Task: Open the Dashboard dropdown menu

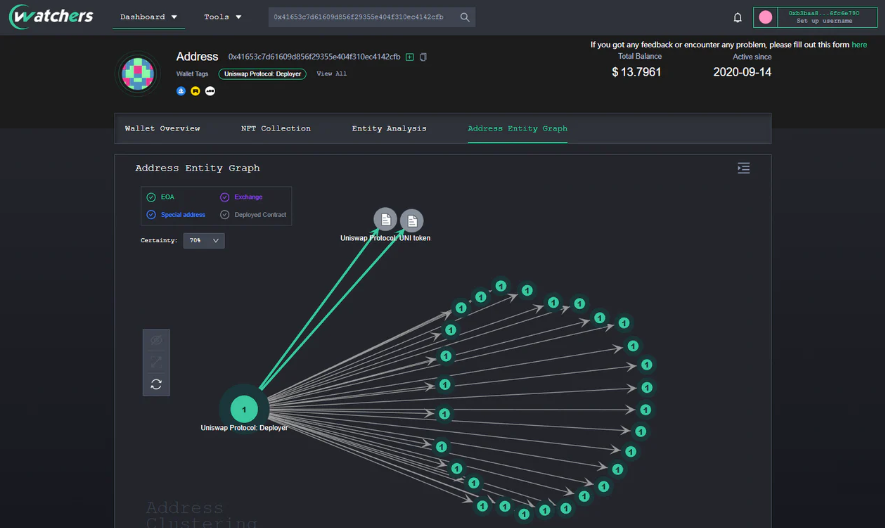Action: (x=148, y=17)
